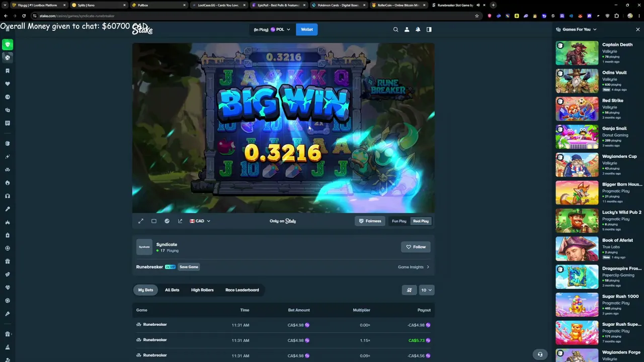Click the 1.15× multiplier cell
The width and height of the screenshot is (644, 362).
pyautogui.click(x=365, y=340)
